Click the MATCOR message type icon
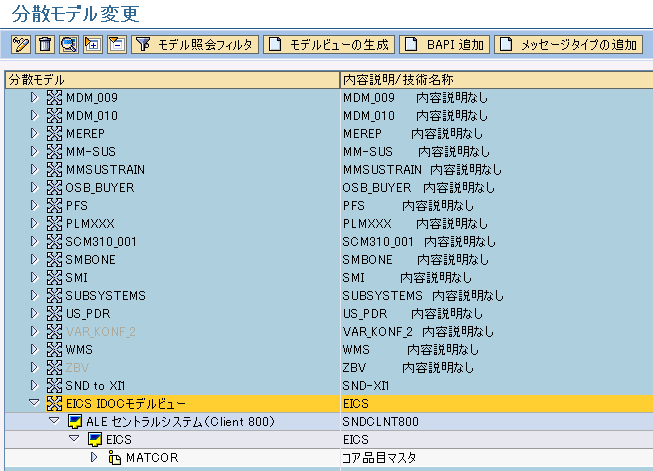This screenshot has height=471, width=653. click(x=114, y=458)
